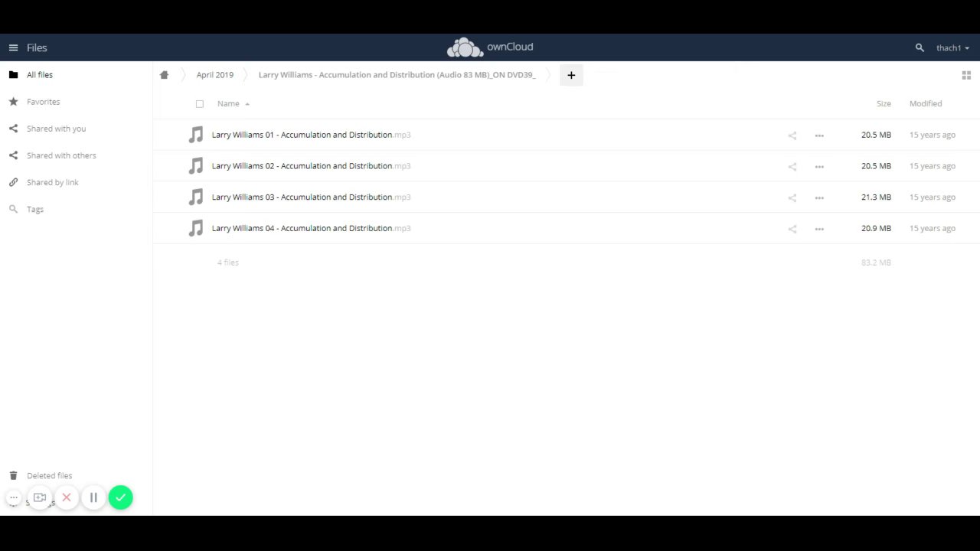
Task: Cancel recording with red X button
Action: click(x=67, y=497)
